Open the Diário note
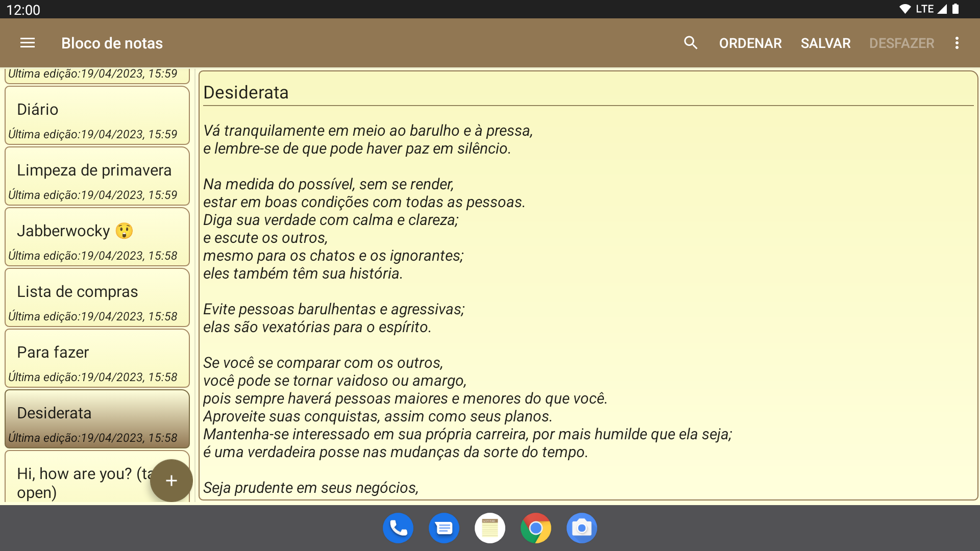 tap(97, 116)
